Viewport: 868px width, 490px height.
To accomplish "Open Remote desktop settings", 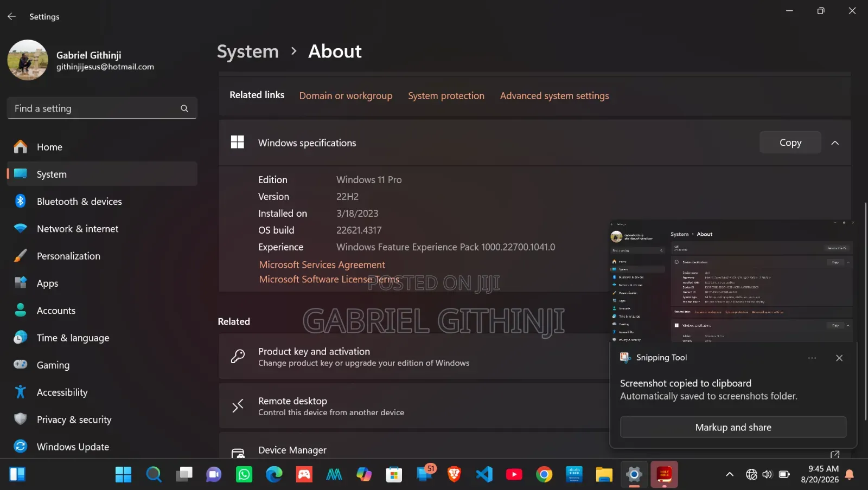I will 414,406.
